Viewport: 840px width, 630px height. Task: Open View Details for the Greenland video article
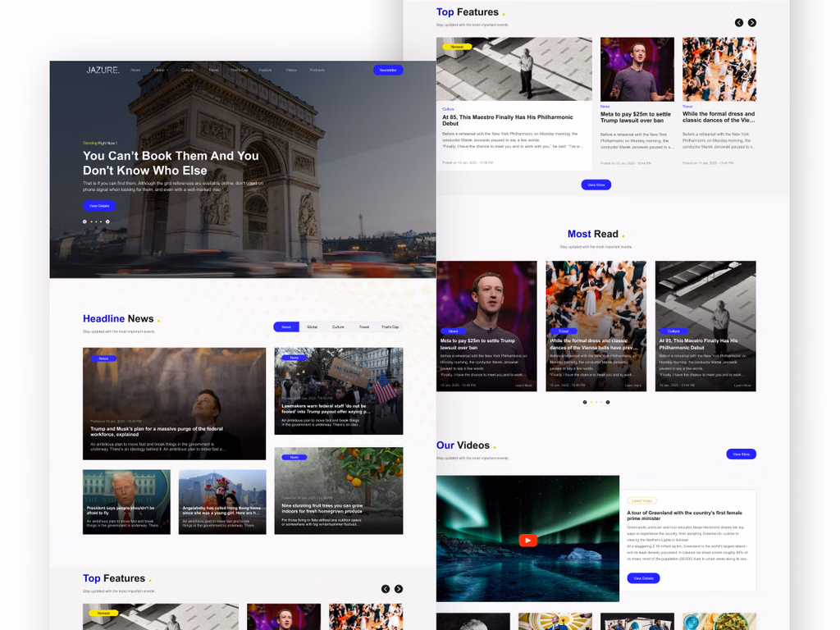643,578
